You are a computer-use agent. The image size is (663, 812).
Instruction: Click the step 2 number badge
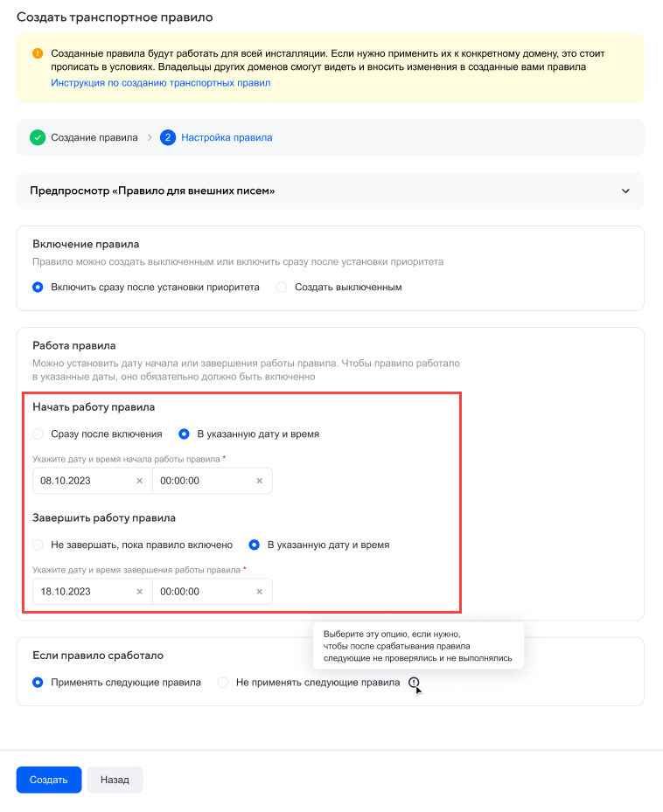[168, 137]
